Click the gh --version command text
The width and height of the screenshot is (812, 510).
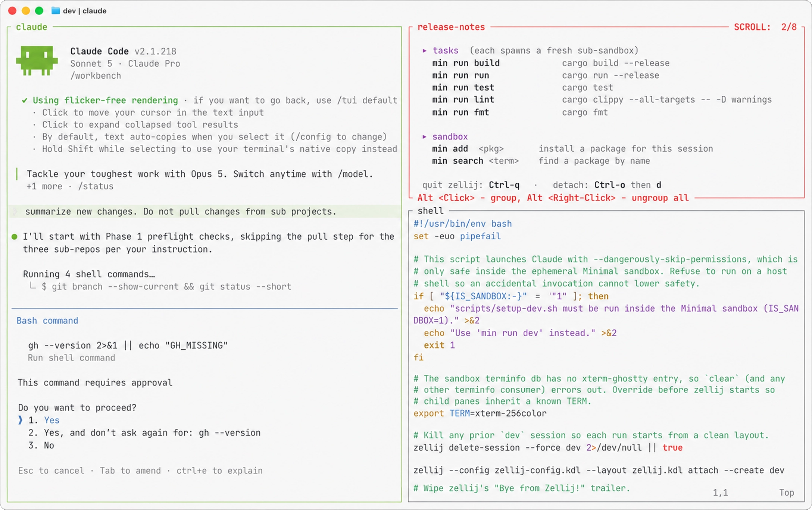coord(128,346)
